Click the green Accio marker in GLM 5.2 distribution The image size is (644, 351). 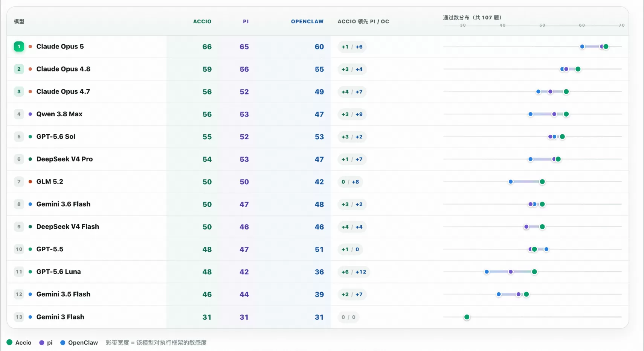[542, 182]
